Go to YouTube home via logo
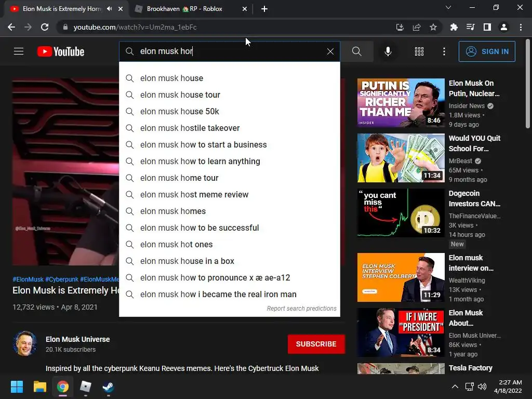Screen dimensions: 532x399 [61, 51]
